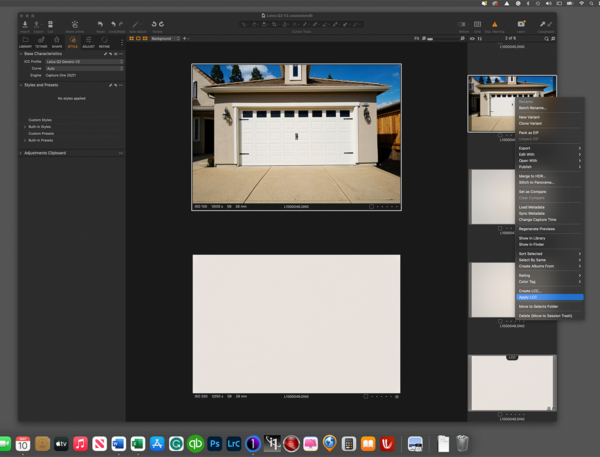Image resolution: width=600 pixels, height=457 pixels.
Task: Click the Import toolbar icon
Action: [x=25, y=24]
